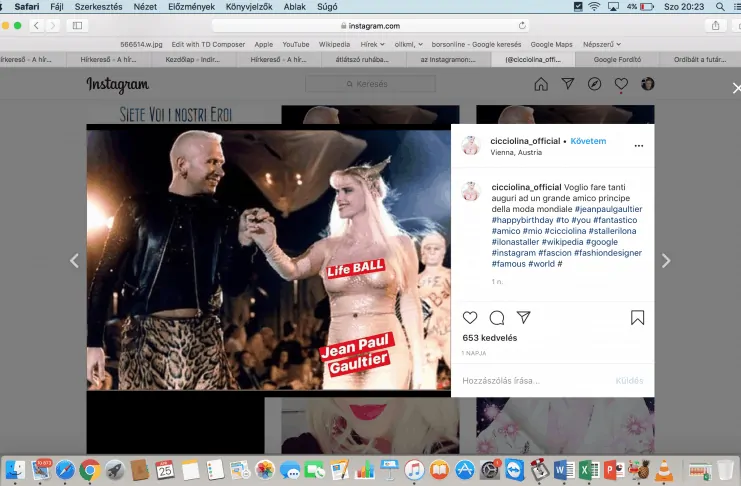
Task: Like the post with the heart icon
Action: pyautogui.click(x=470, y=318)
